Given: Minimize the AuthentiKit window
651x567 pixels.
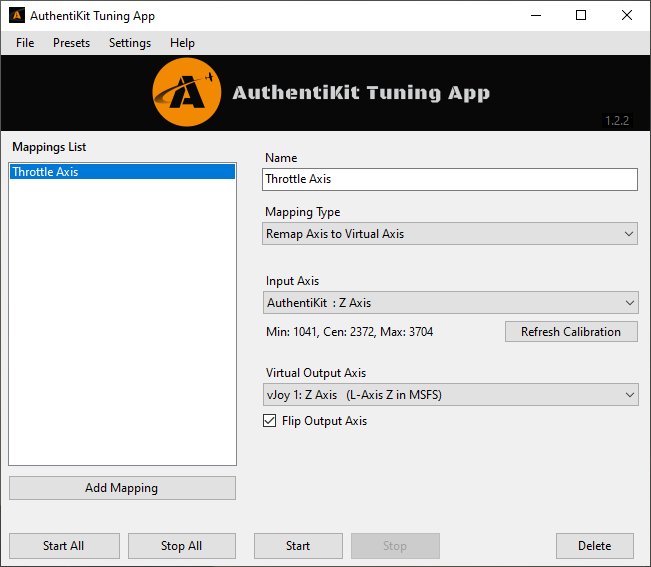Looking at the screenshot, I should (x=536, y=15).
